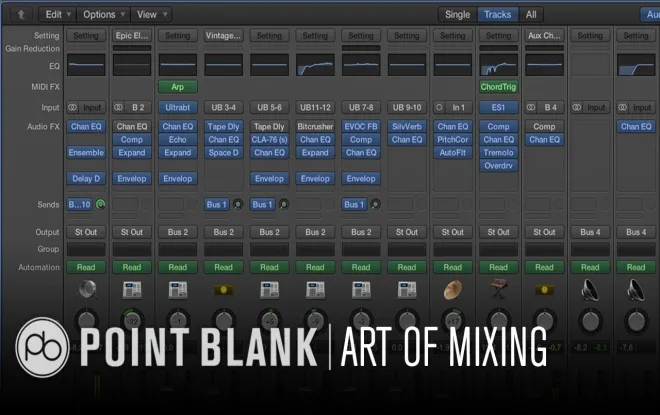Open the EQ thumbnail on the Arp channel
660x415 pixels.
pyautogui.click(x=178, y=65)
